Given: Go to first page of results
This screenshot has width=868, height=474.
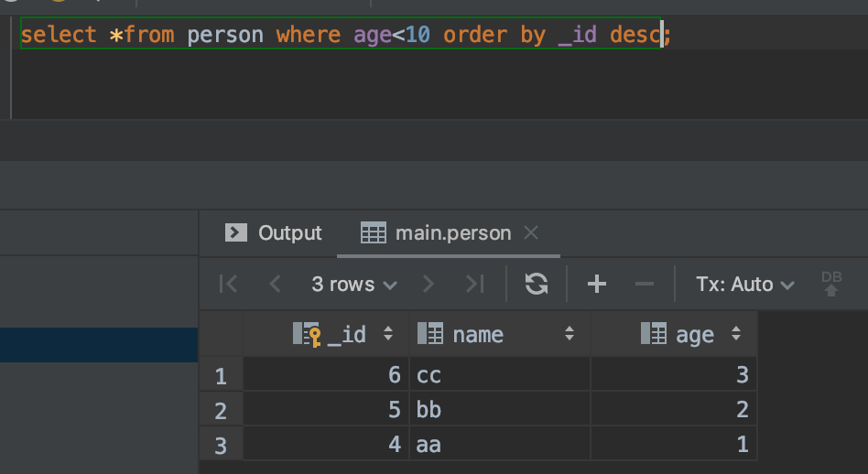Looking at the screenshot, I should 229,285.
